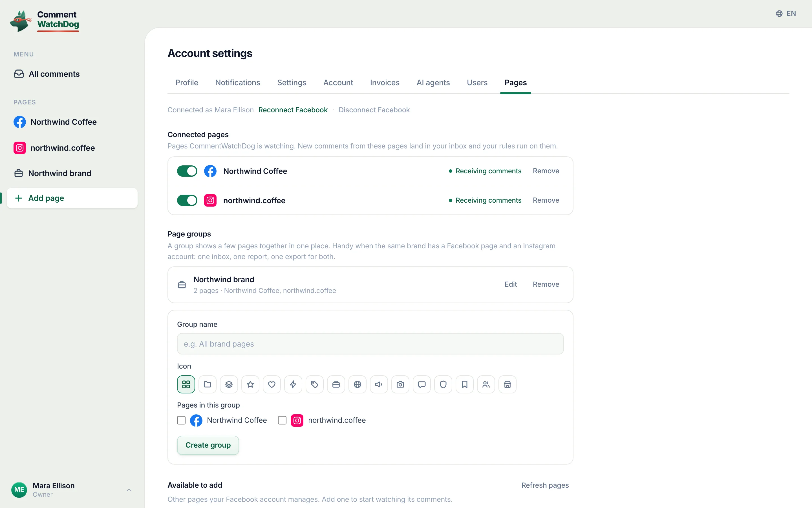Screen dimensions: 812x508
Task: Pick the globe icon in the icon picker
Action: pyautogui.click(x=357, y=384)
